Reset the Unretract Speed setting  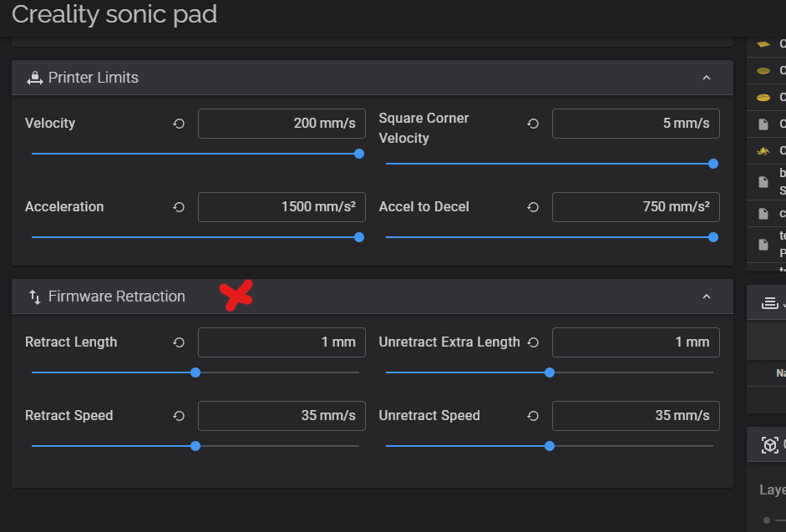pos(533,416)
